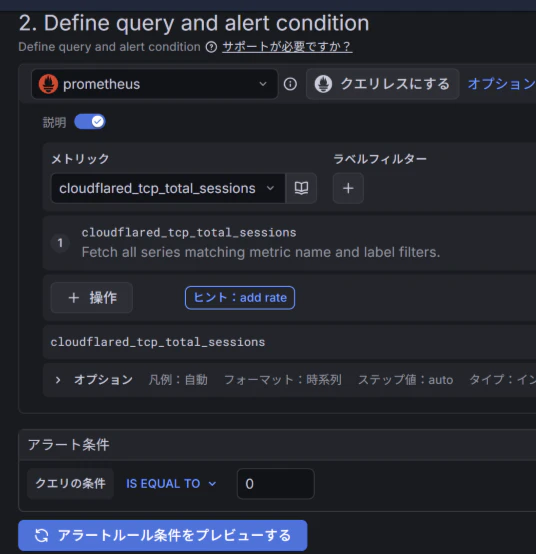Add a label filter with plus button
This screenshot has height=554, width=536.
click(x=348, y=188)
